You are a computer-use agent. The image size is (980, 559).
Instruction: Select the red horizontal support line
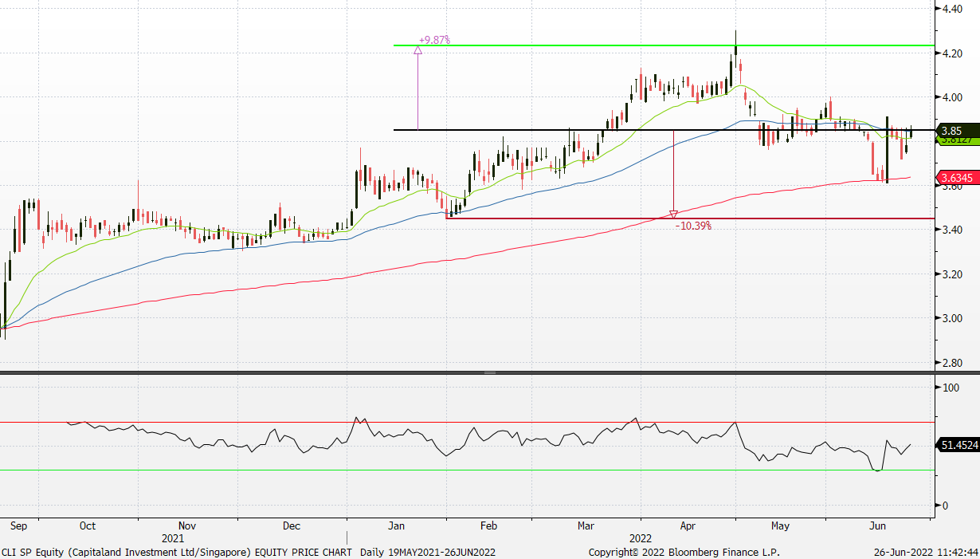[x=690, y=218]
